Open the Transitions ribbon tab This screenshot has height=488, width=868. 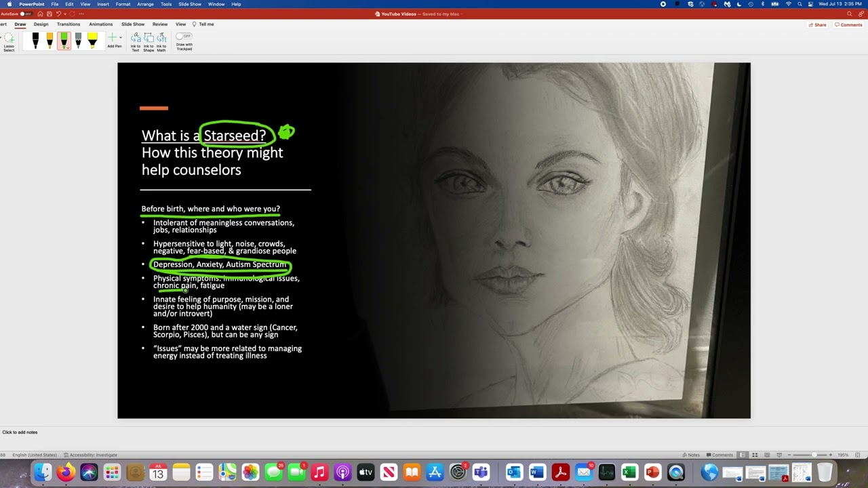point(68,24)
